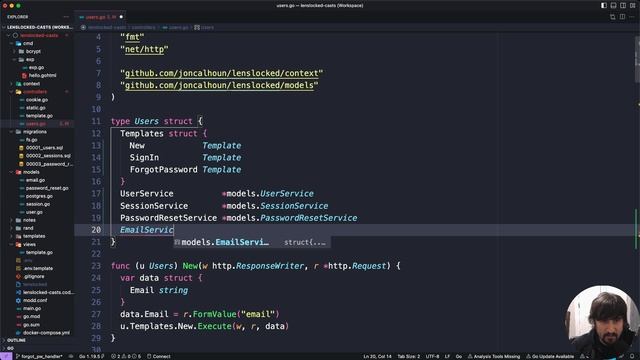Click Analysis Tools Missing warning
The width and height of the screenshot is (640, 360).
pos(493,356)
